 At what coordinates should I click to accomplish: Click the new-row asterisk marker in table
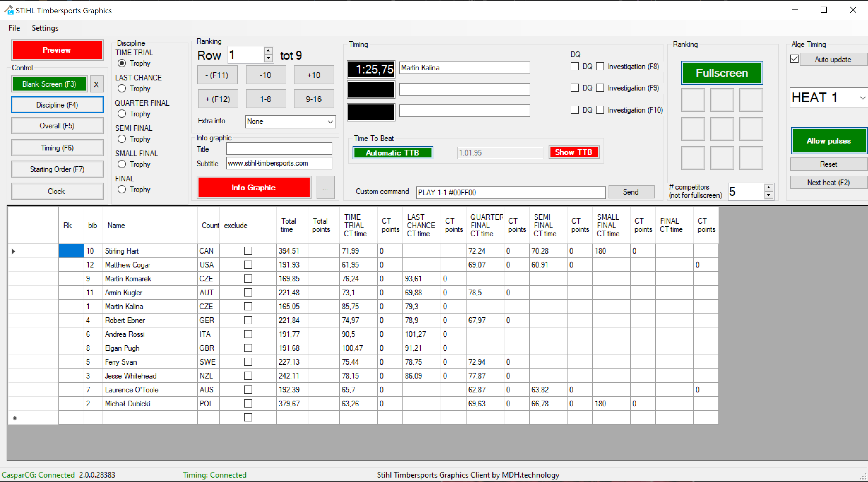[x=15, y=418]
